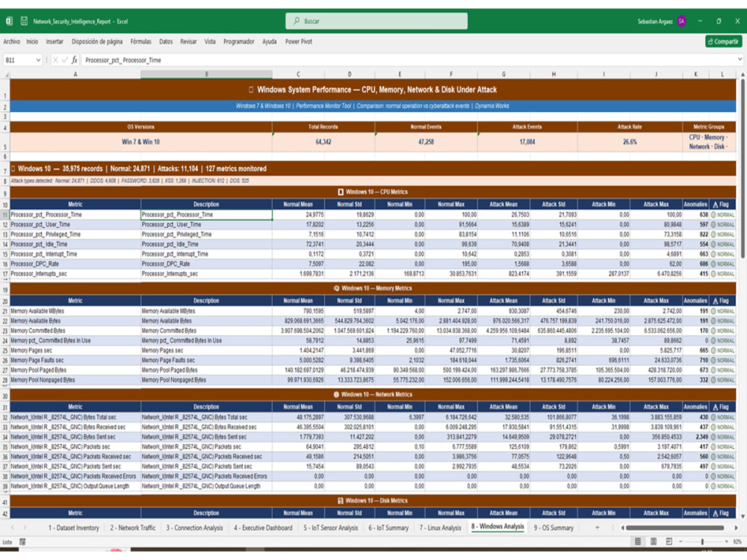Click the 92% zoom level text
Screen dimensions: 747x560
click(737, 541)
